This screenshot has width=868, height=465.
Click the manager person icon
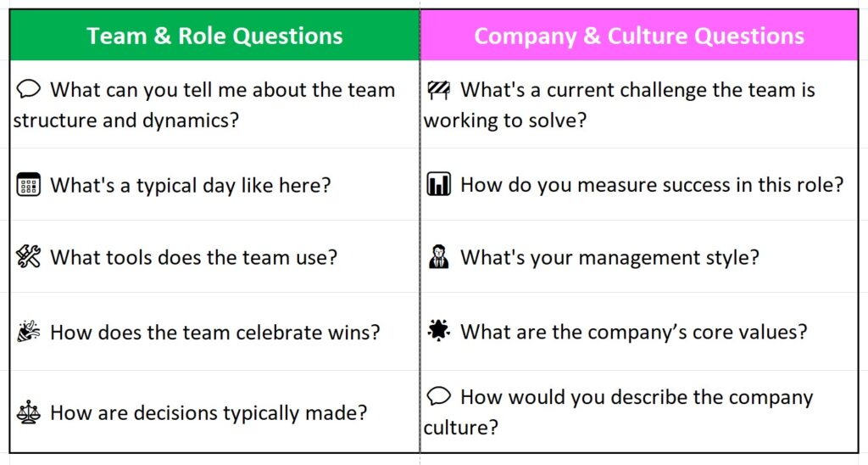point(438,257)
